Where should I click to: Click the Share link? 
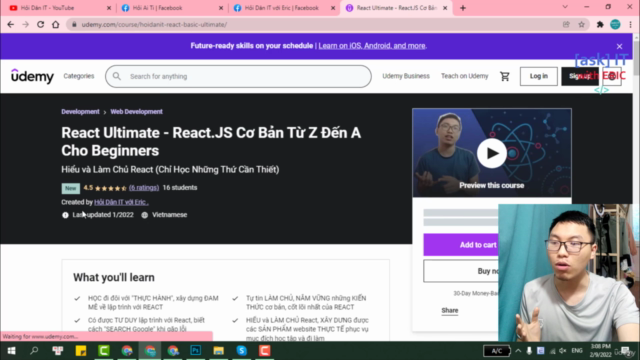coord(450,311)
